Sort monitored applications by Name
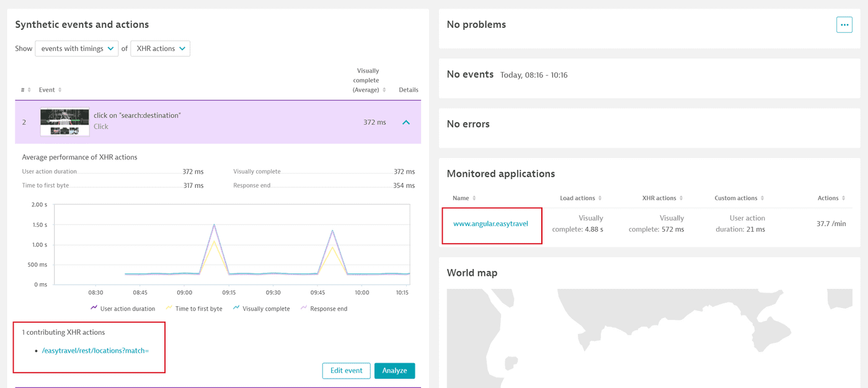 pyautogui.click(x=474, y=198)
